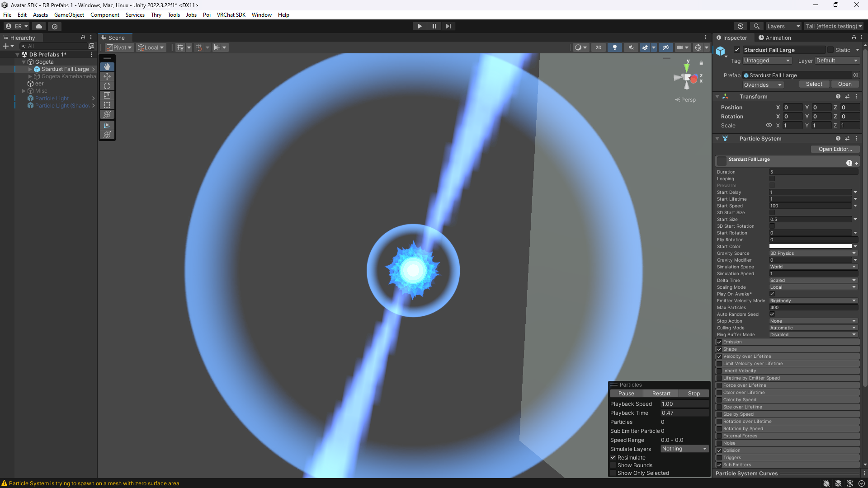The image size is (868, 488).
Task: Select the Rect transform tool
Action: (107, 105)
